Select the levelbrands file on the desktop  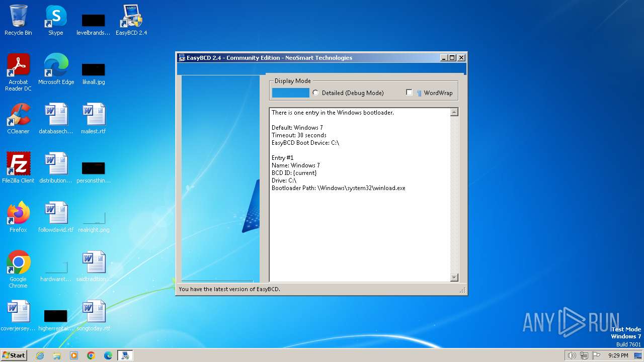point(94,23)
